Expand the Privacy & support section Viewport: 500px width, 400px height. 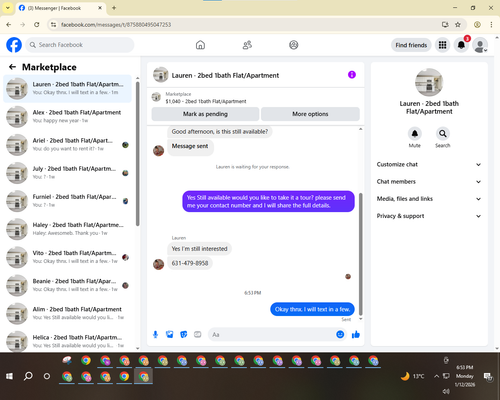[x=429, y=216]
